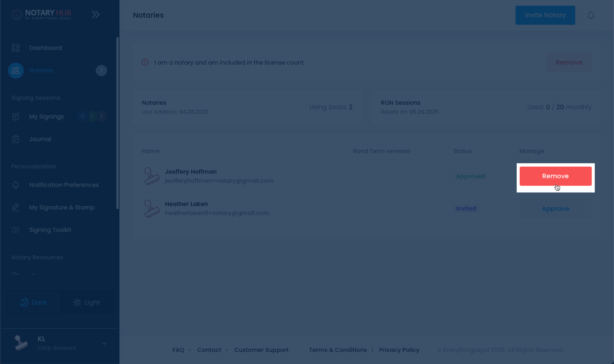614x364 pixels.
Task: Click Last Addition: 04.28.2025 text
Action: pyautogui.click(x=175, y=112)
